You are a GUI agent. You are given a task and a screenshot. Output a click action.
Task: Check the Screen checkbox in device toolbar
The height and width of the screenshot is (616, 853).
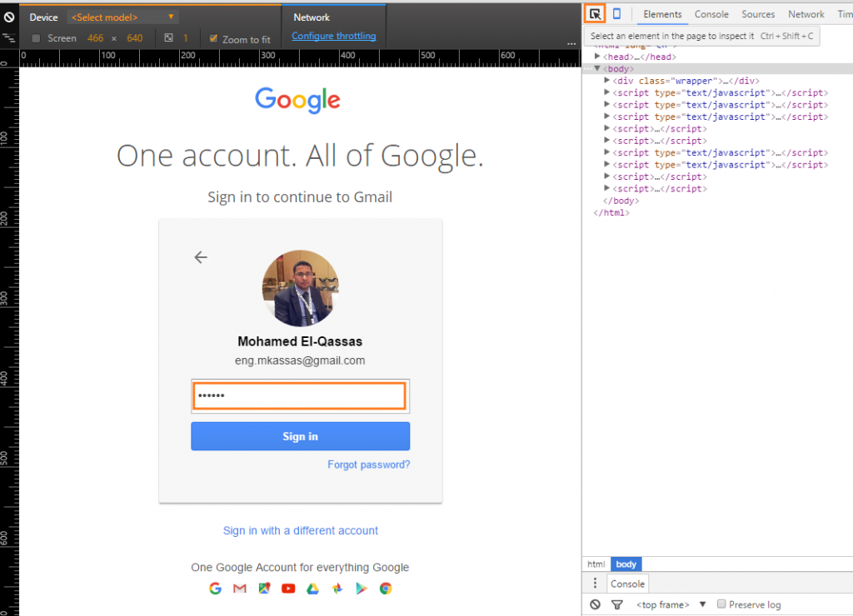(35, 38)
